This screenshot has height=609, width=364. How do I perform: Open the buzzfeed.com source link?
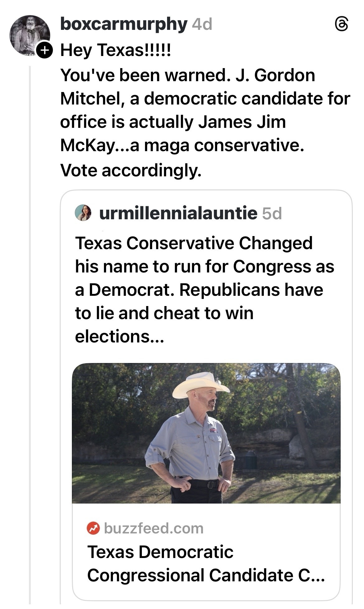(154, 528)
